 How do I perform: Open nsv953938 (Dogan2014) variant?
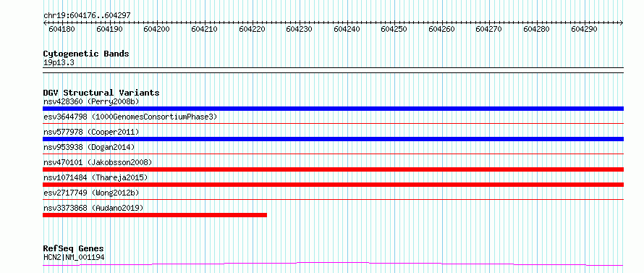click(x=89, y=147)
